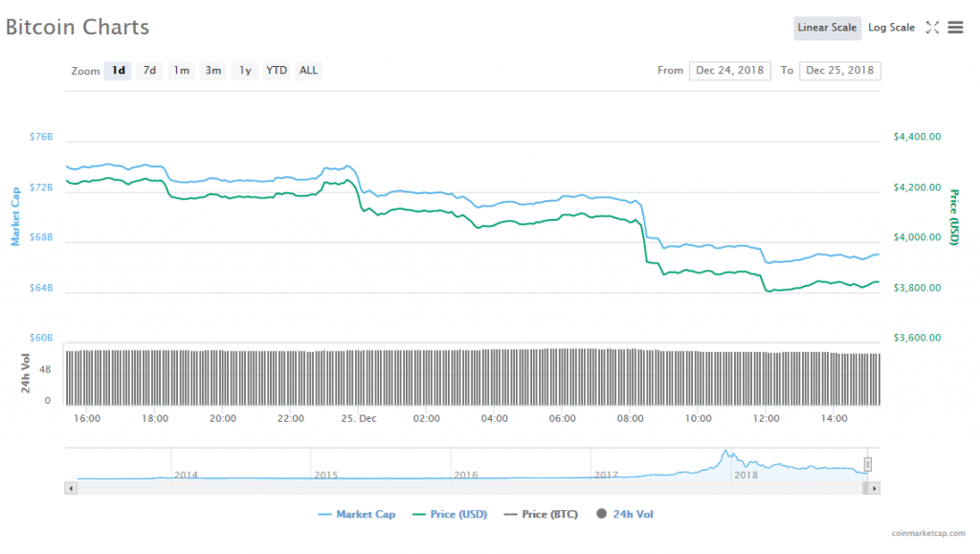
Task: Toggle Price (BTC) series in legend
Action: coord(543,515)
